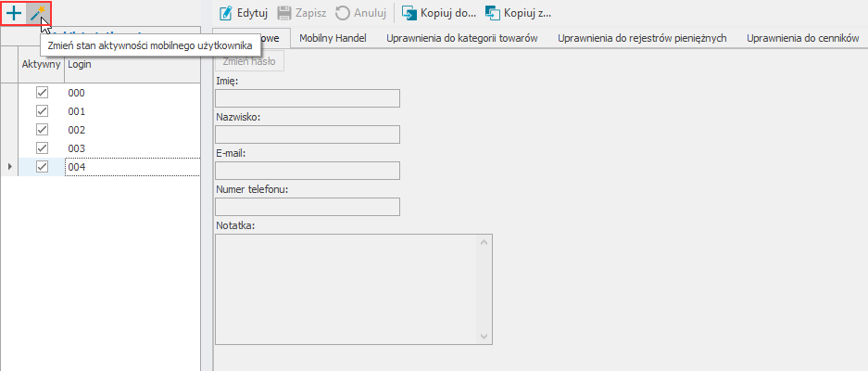Click the Imię input field
This screenshot has width=868, height=371.
307,98
